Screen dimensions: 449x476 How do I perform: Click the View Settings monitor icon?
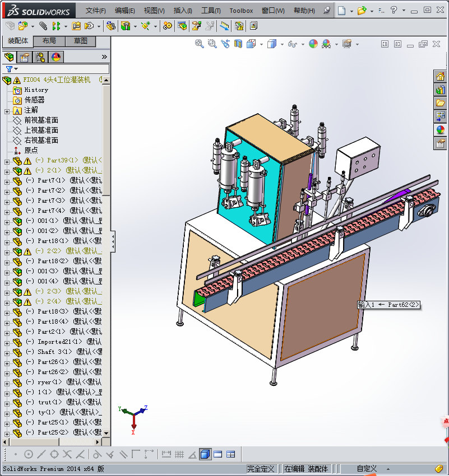pos(347,44)
